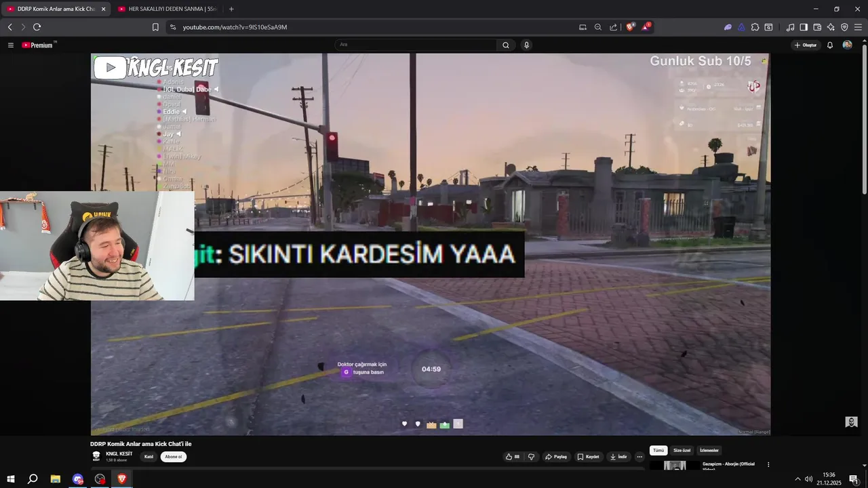This screenshot has width=868, height=488.
Task: Click the Abone ol subscribe button
Action: (174, 457)
